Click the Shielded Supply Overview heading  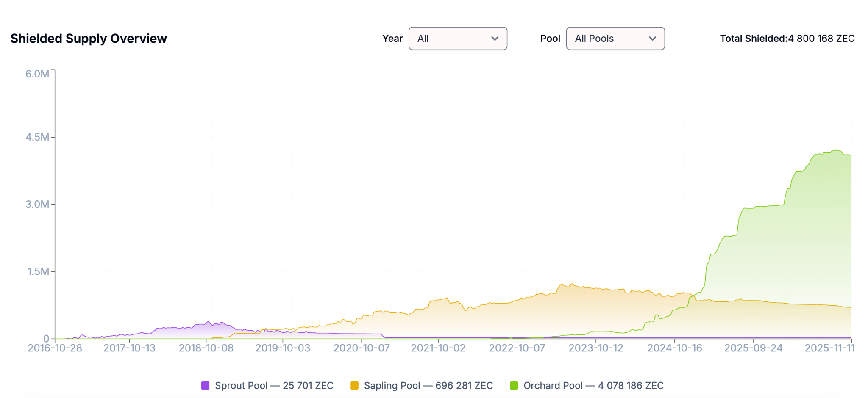89,39
